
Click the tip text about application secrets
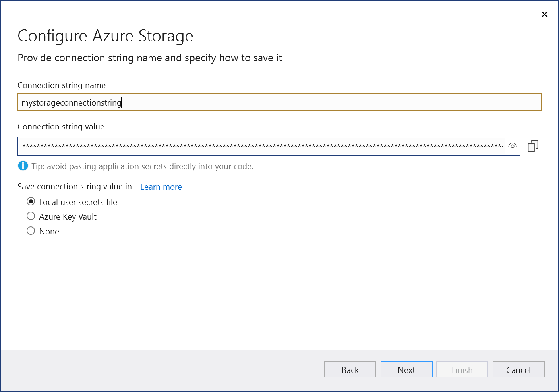click(x=142, y=166)
